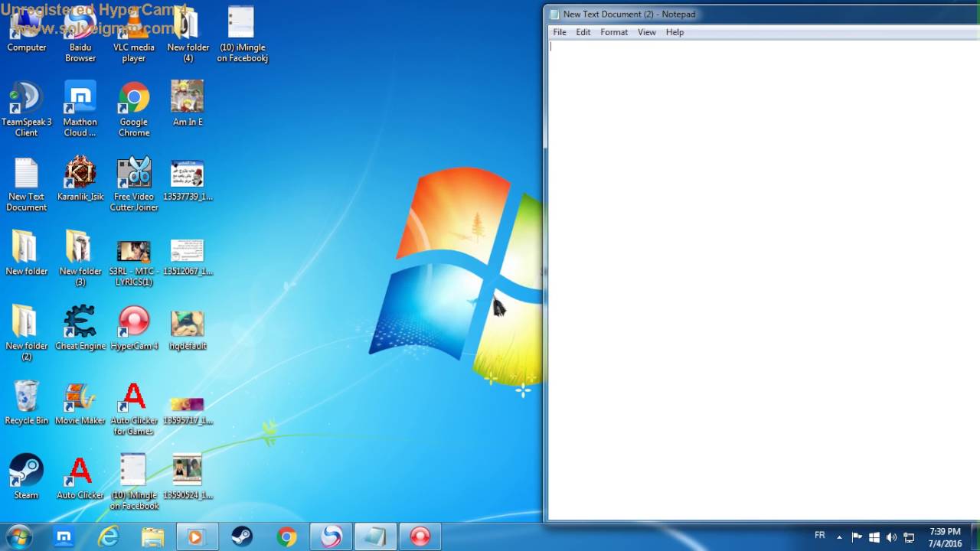Select the Cheat Engine shortcut
Viewport: 980px width, 551px height.
80,328
